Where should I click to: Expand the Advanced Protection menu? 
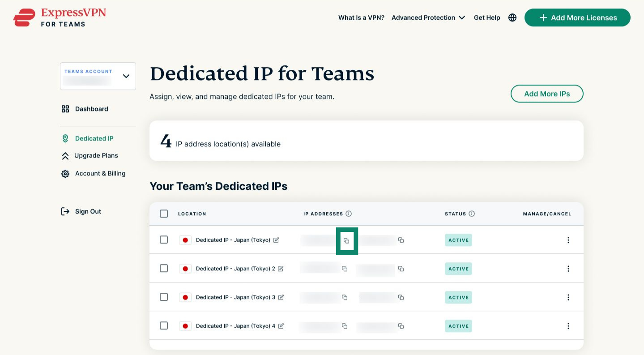click(x=428, y=17)
